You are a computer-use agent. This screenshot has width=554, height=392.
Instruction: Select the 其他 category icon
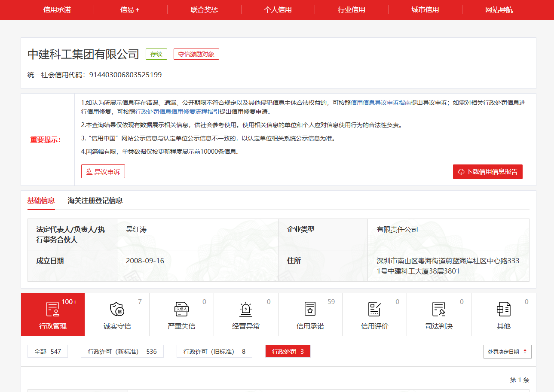pyautogui.click(x=503, y=309)
